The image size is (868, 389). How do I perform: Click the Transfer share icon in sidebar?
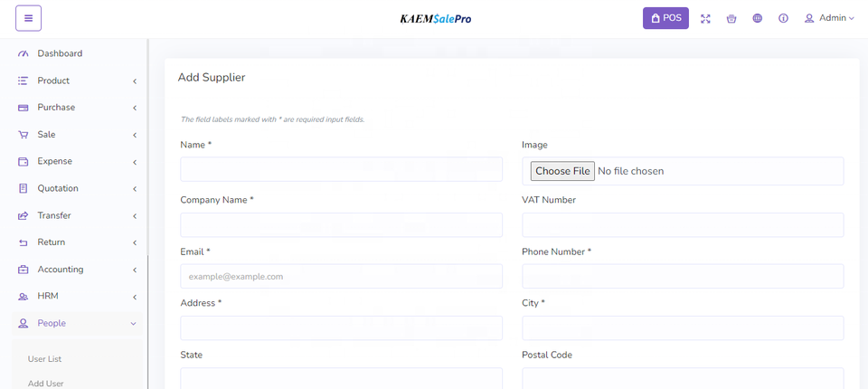tap(24, 216)
